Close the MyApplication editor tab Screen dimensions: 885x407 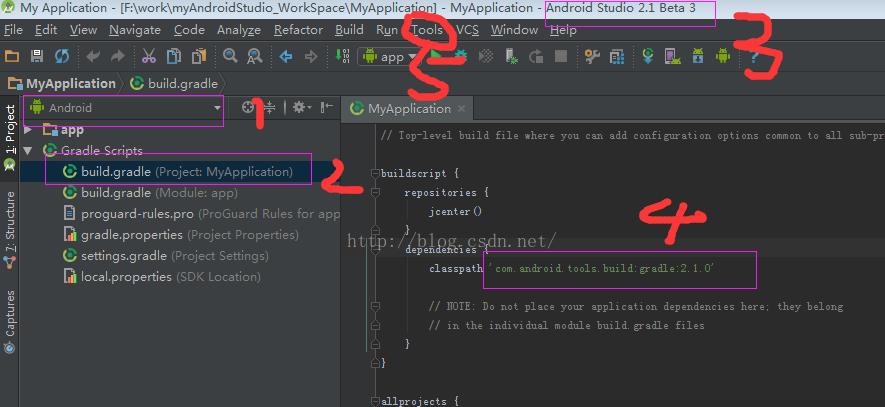click(x=461, y=108)
